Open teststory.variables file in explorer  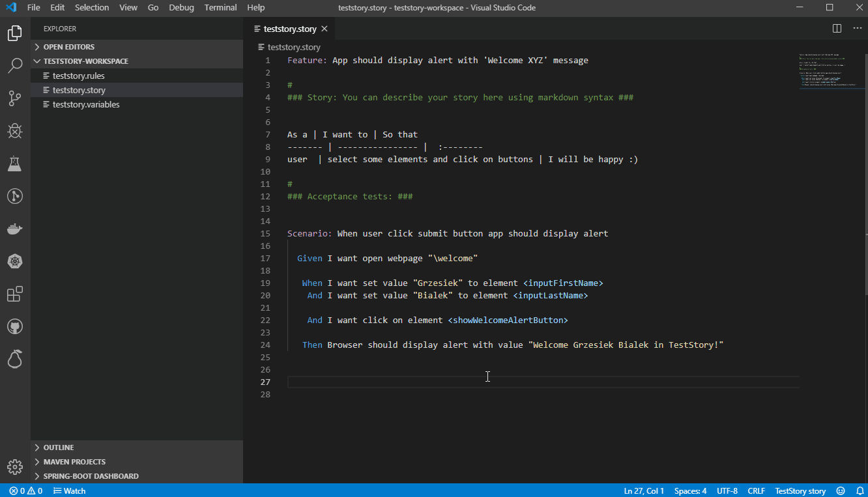click(x=137, y=104)
